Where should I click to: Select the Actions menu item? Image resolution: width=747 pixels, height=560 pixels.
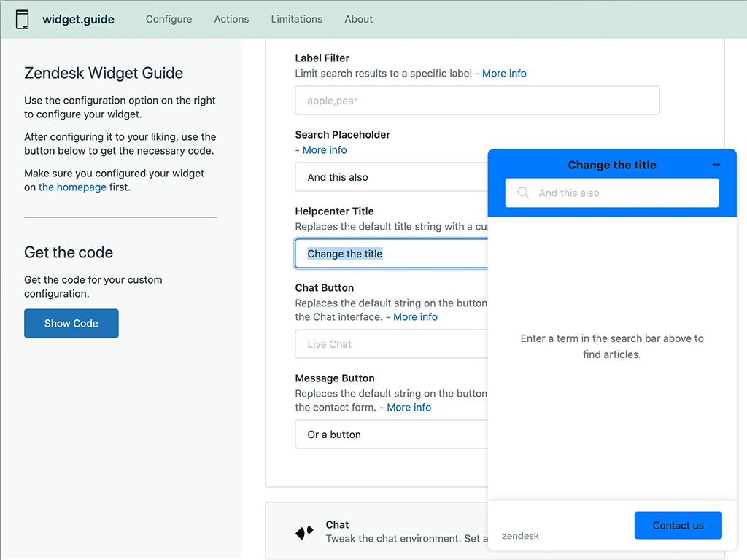(x=231, y=19)
